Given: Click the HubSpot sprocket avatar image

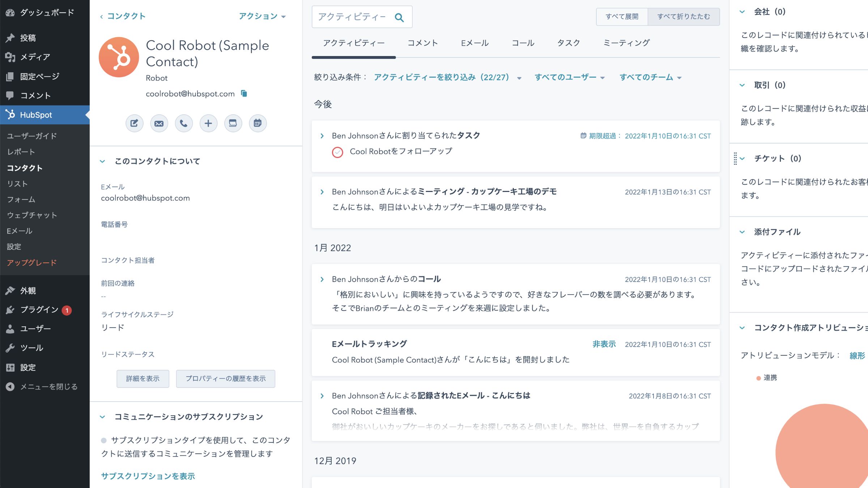Looking at the screenshot, I should coord(119,57).
